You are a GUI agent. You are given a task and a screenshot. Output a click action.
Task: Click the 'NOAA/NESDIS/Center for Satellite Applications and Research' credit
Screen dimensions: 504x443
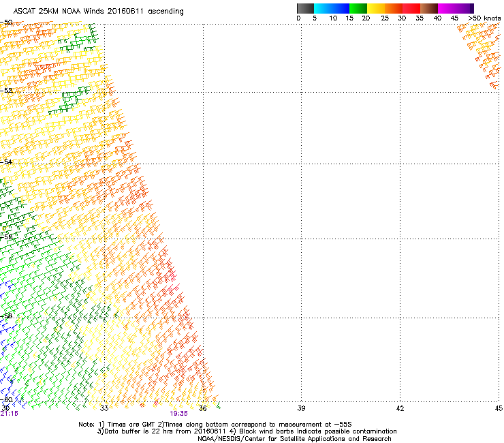point(294,439)
